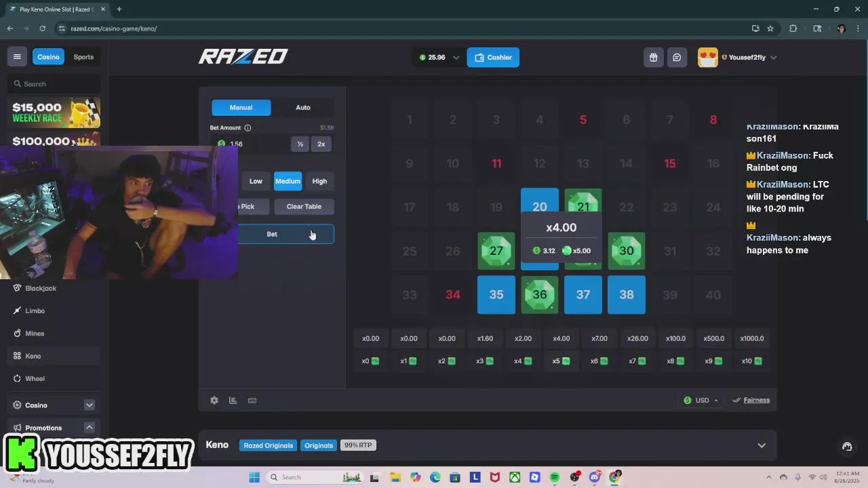The height and width of the screenshot is (488, 868).
Task: Open Spotify from the taskbar
Action: (x=555, y=477)
